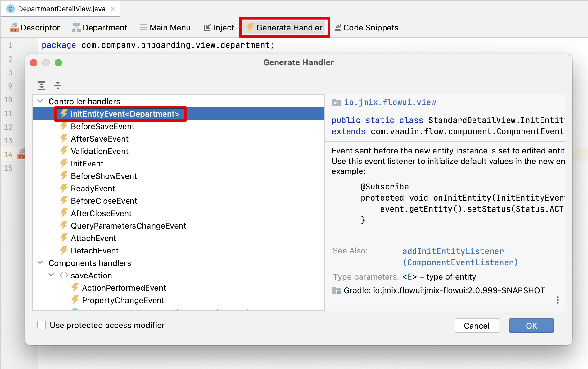
Task: Select ActionPerformedEvent under saveAction
Action: pos(124,288)
